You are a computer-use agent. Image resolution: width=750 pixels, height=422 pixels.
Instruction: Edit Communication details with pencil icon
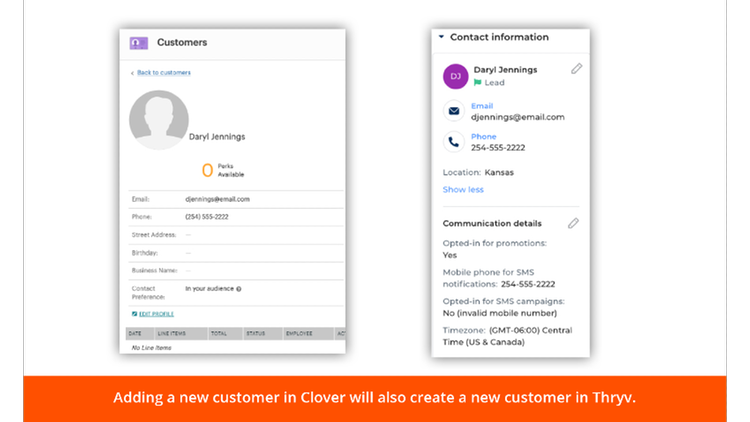coord(573,223)
